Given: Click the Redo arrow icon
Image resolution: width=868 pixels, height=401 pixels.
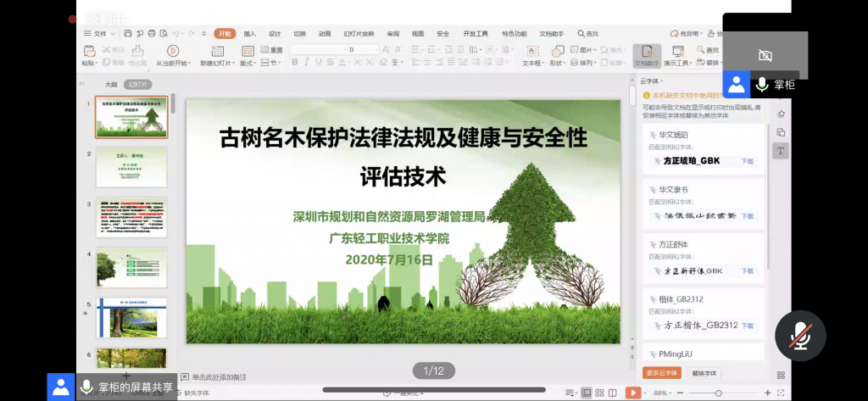Looking at the screenshot, I should click(x=191, y=34).
